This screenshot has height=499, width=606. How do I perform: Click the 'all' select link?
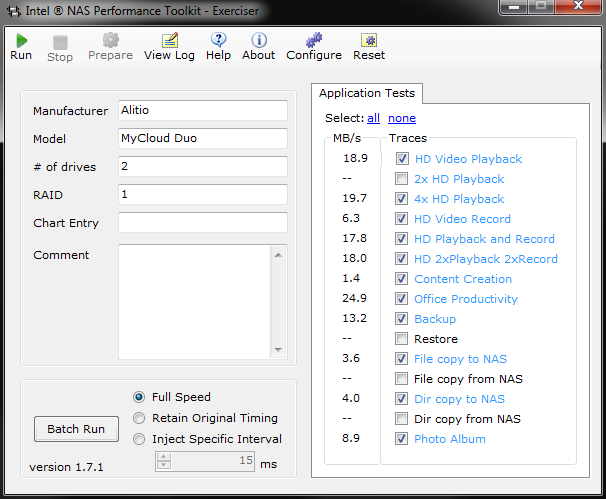point(373,118)
